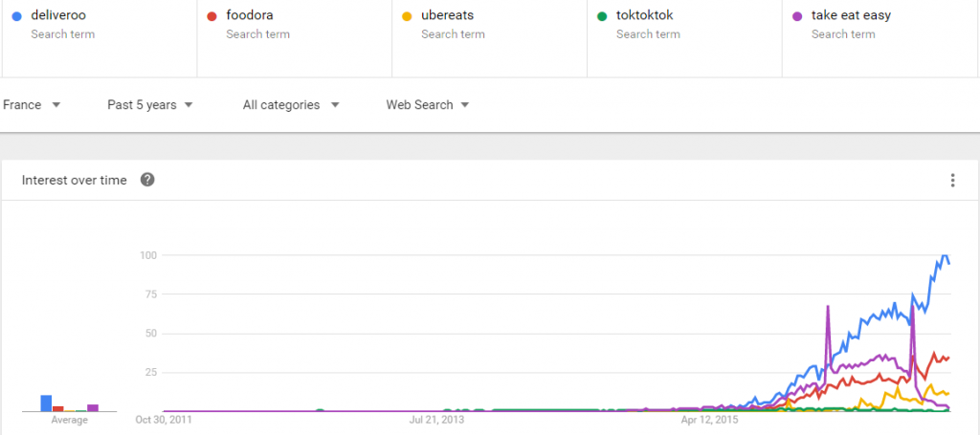Click the purple dot beside take eat easy
This screenshot has height=435, width=980.
coord(797,16)
